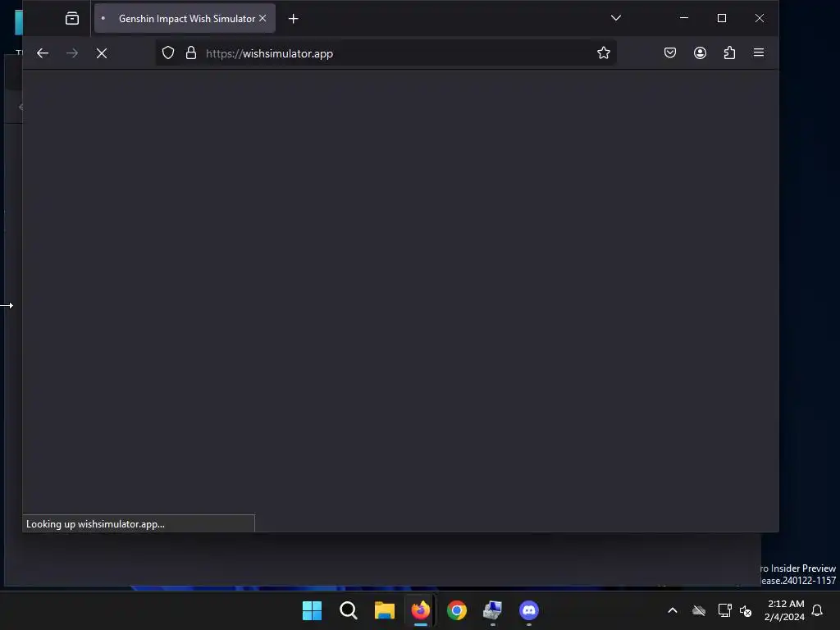Close the Genshin Impact Wish Simulator tab
Image resolution: width=840 pixels, height=630 pixels.
pyautogui.click(x=262, y=18)
